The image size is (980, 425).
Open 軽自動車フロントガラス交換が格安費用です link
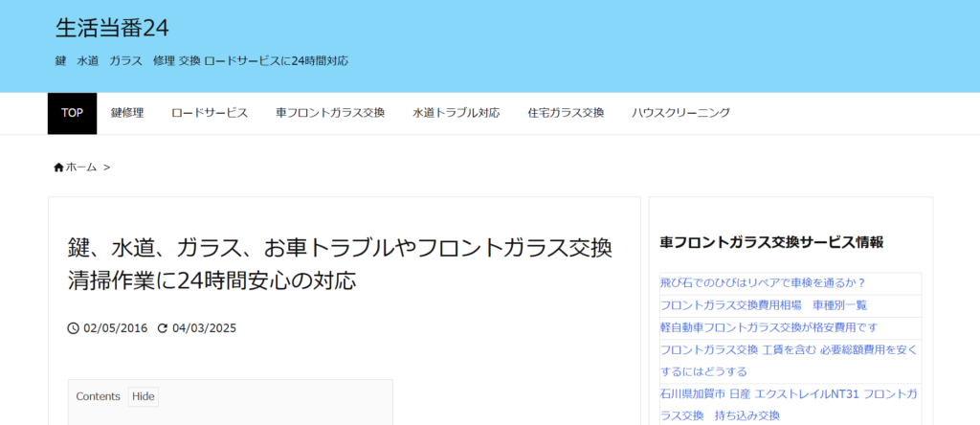tap(768, 327)
